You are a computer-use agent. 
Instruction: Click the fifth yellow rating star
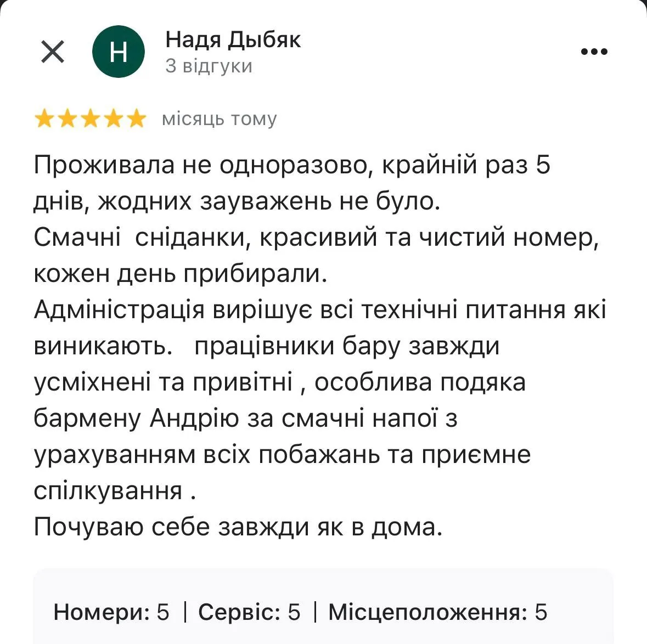pos(136,118)
